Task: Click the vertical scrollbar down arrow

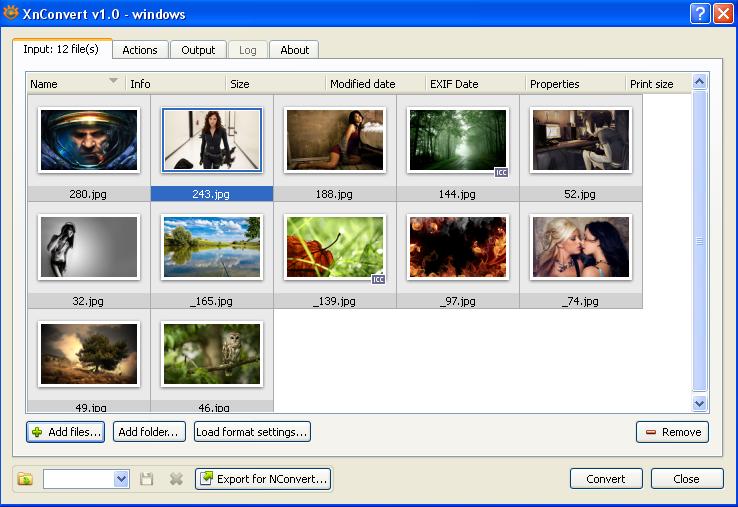Action: [x=699, y=403]
